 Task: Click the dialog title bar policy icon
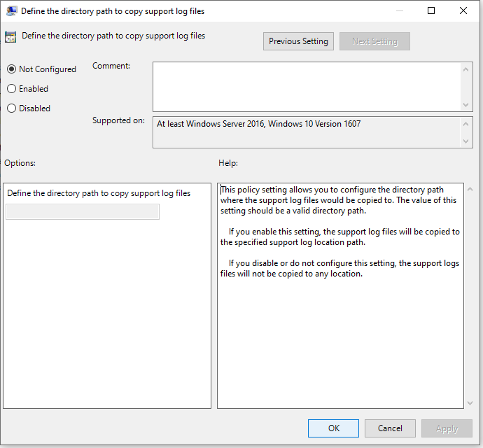(x=11, y=11)
